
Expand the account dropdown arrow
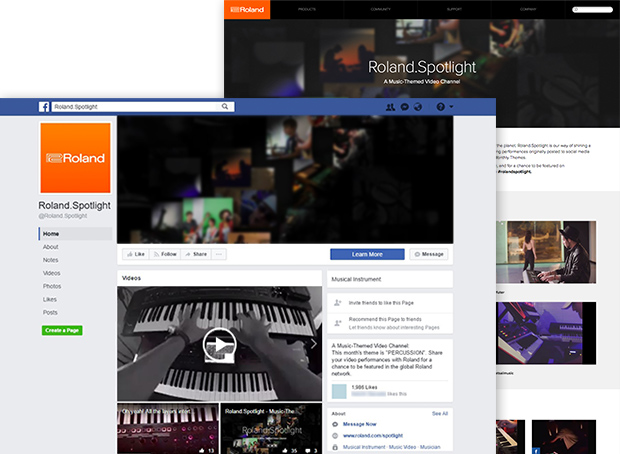point(451,106)
